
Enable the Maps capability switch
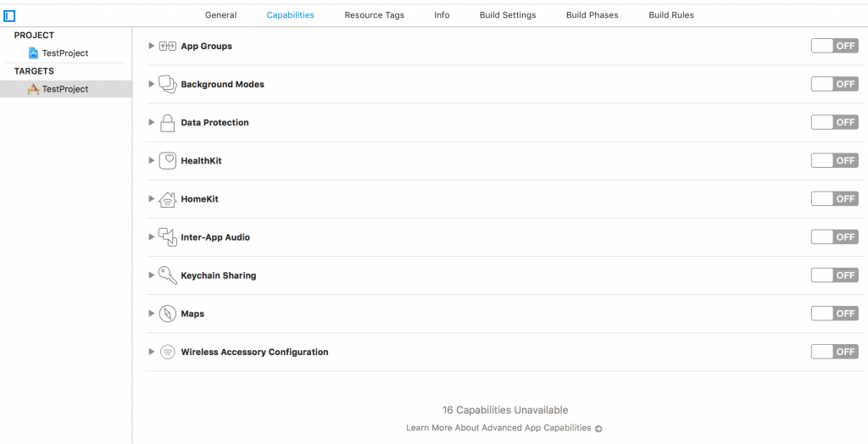point(835,314)
